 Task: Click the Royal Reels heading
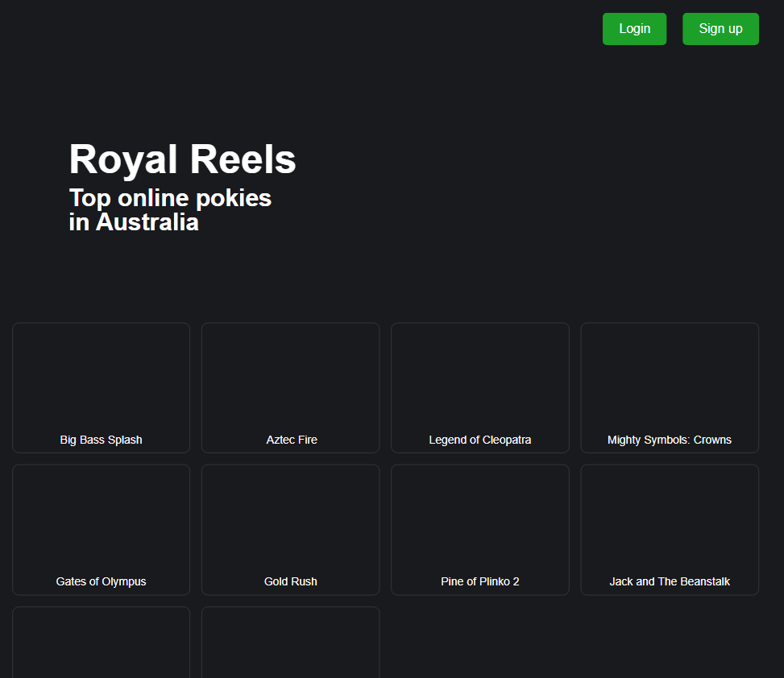182,159
